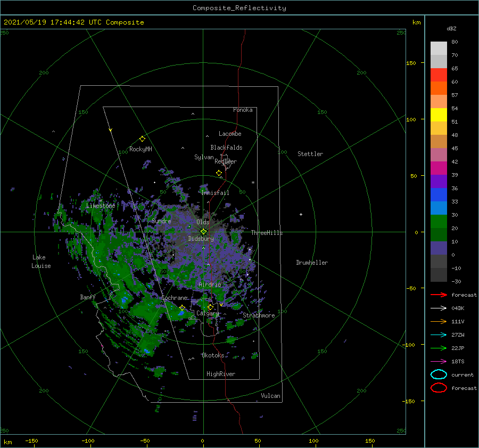Click the Cochrane label

[174, 298]
